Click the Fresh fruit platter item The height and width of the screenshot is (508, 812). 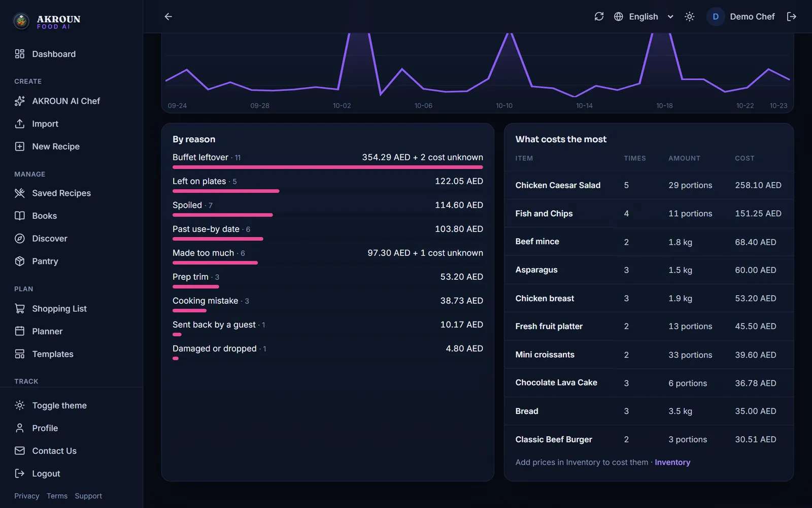[x=549, y=326]
